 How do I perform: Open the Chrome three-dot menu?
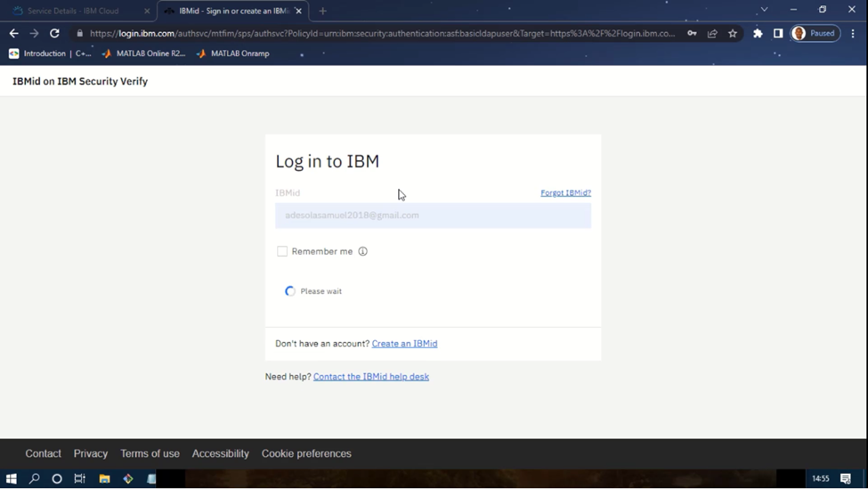(x=853, y=33)
